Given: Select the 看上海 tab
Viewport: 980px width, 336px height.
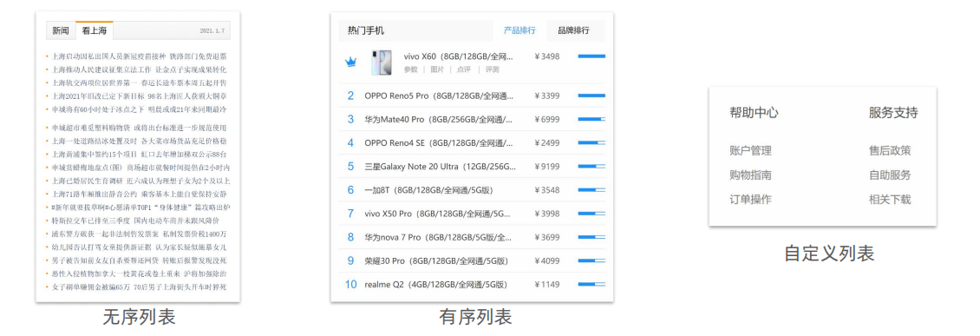Looking at the screenshot, I should point(95,30).
